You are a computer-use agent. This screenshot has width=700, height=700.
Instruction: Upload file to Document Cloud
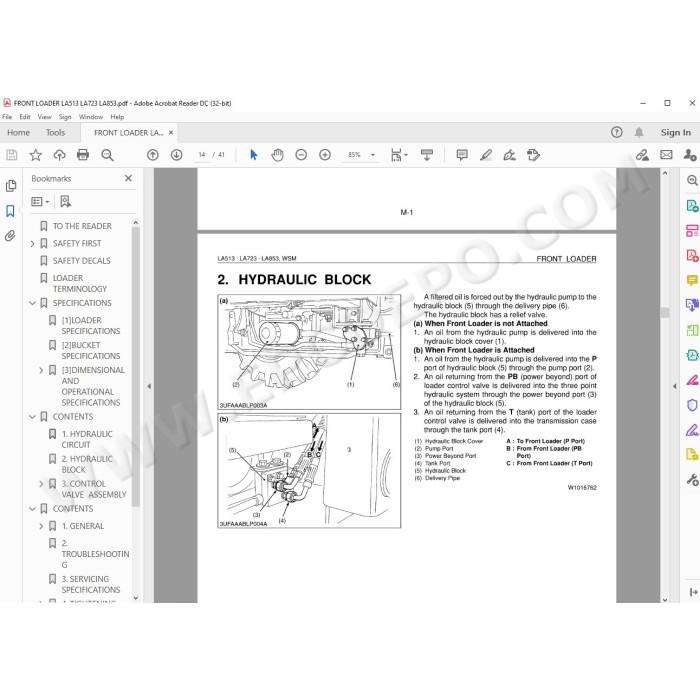tap(59, 155)
